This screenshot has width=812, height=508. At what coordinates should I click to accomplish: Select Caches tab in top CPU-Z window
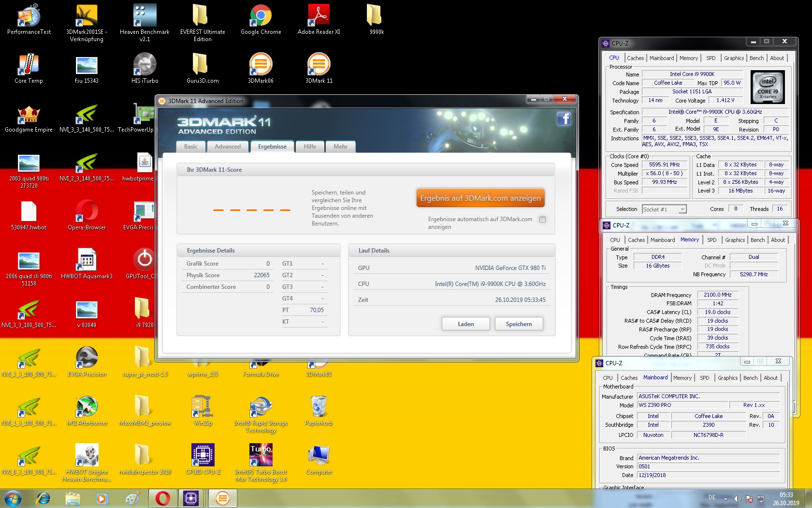[635, 58]
